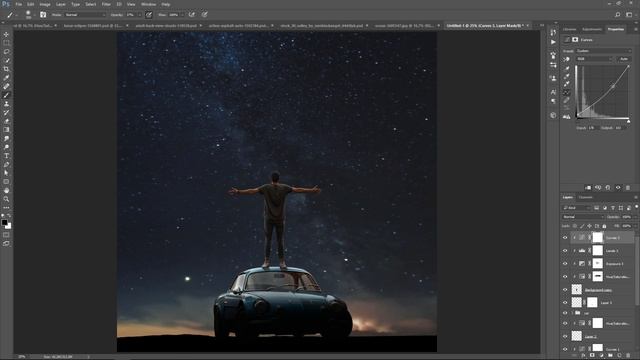
Task: Create a new group with folder icon
Action: (x=610, y=356)
